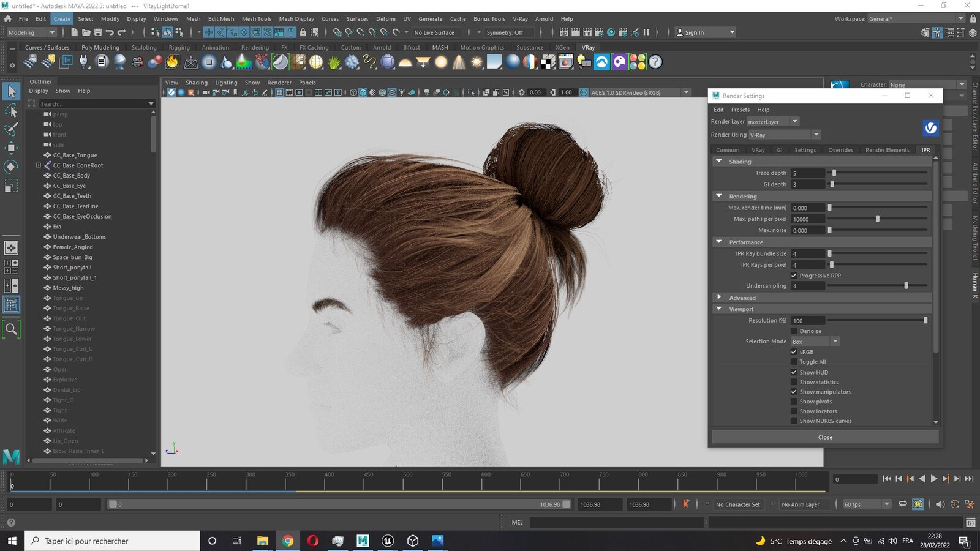Click the V-Ray logo in Render Settings
The height and width of the screenshot is (551, 980).
coord(930,127)
